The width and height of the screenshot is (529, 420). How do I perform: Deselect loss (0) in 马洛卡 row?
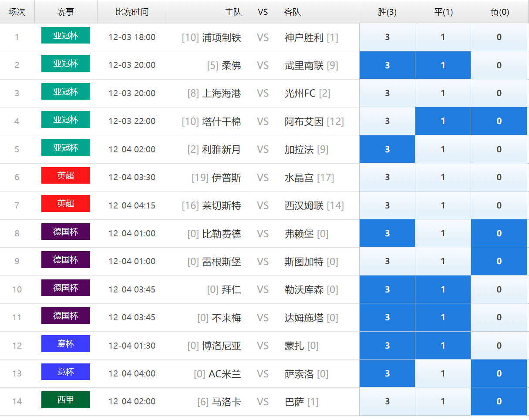(499, 401)
